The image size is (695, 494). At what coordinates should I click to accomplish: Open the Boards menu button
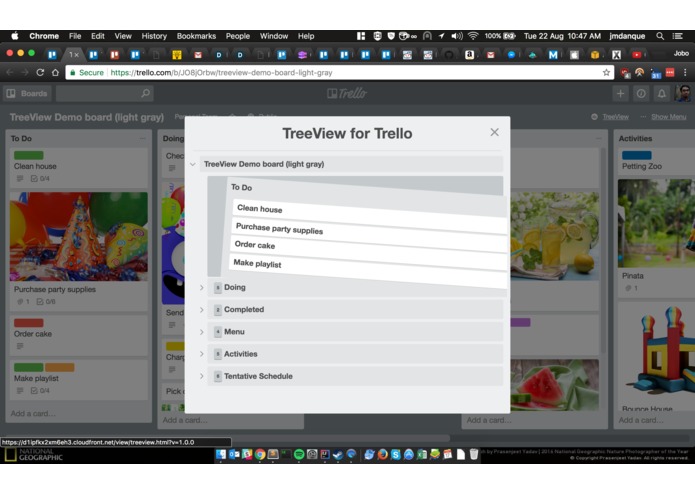click(x=27, y=93)
